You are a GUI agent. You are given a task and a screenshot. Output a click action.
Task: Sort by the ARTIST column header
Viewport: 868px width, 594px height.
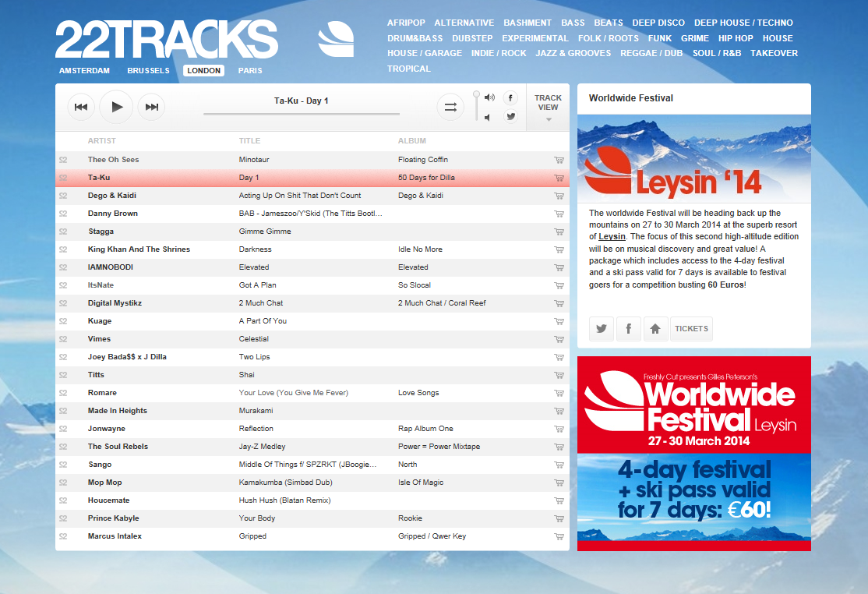tap(102, 140)
